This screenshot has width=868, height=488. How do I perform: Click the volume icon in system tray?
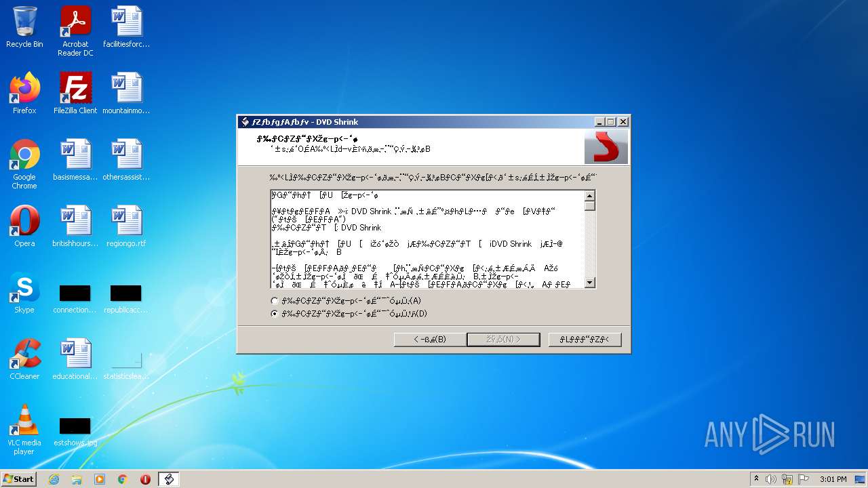(x=771, y=479)
